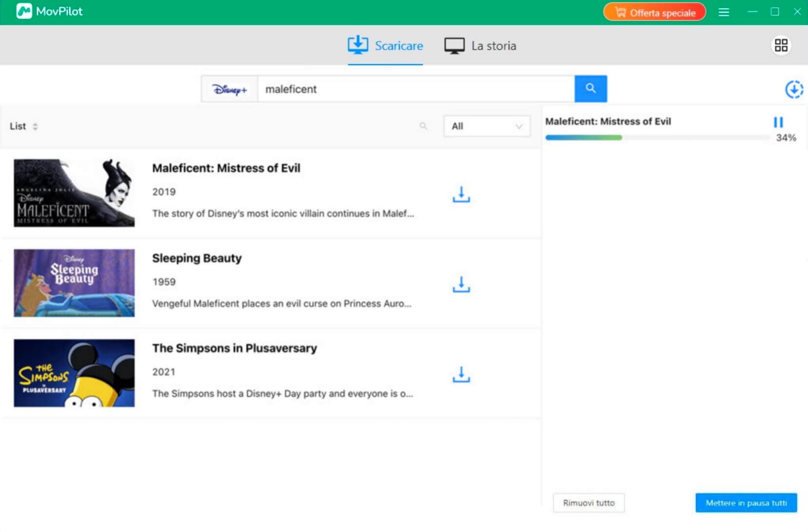The width and height of the screenshot is (808, 532).
Task: Click the Vengeful Maleficent description text
Action: [282, 304]
